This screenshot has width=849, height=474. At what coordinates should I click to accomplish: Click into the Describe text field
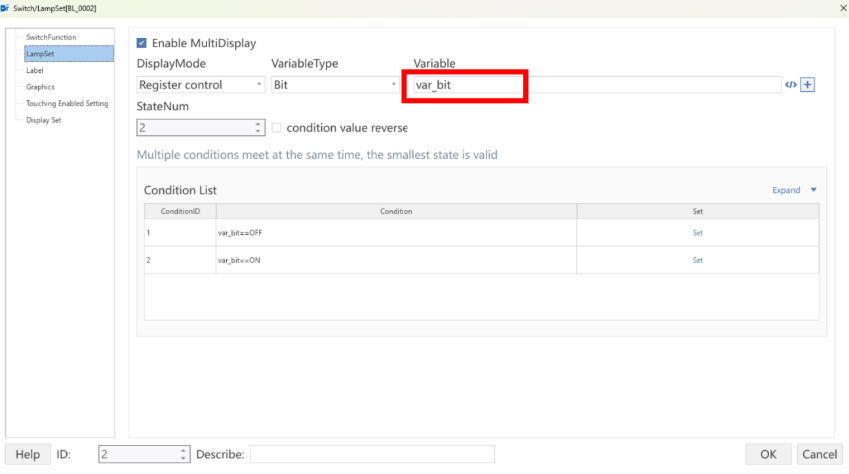tap(372, 454)
